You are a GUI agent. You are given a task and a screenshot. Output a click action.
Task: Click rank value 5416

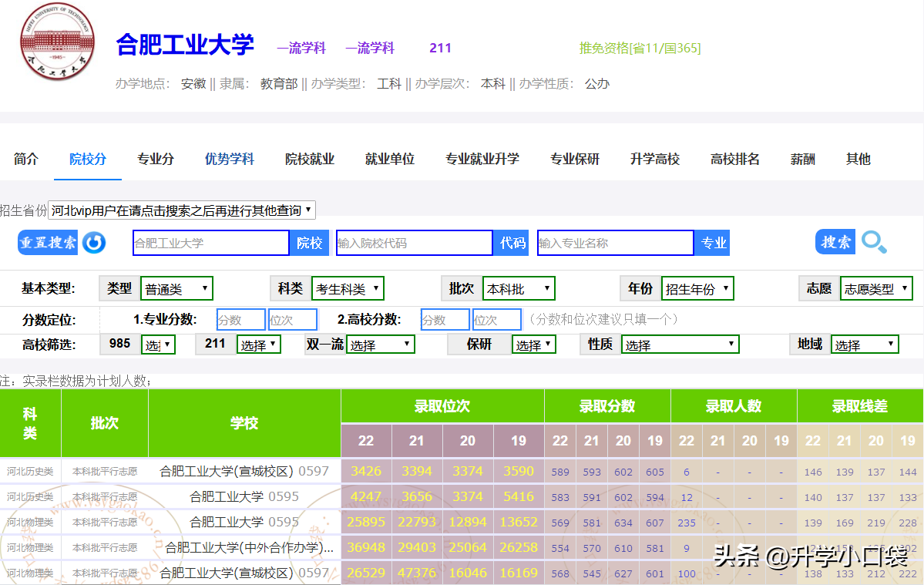coord(519,496)
